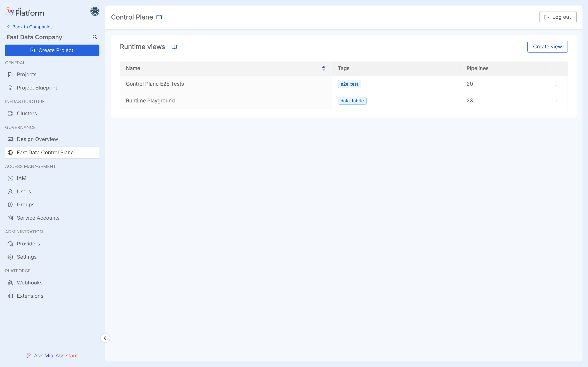The image size is (588, 367).
Task: Collapse the sidebar with chevron button
Action: point(105,338)
